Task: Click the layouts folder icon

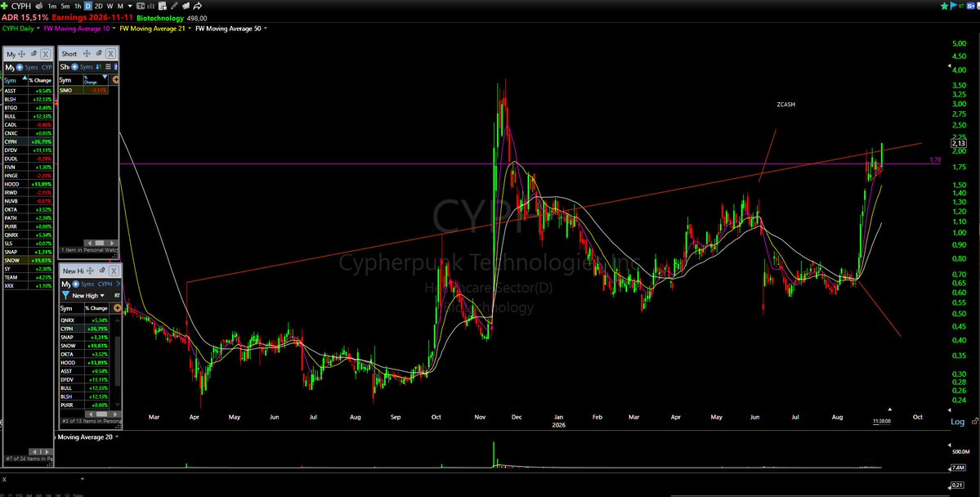Action: tap(186, 7)
